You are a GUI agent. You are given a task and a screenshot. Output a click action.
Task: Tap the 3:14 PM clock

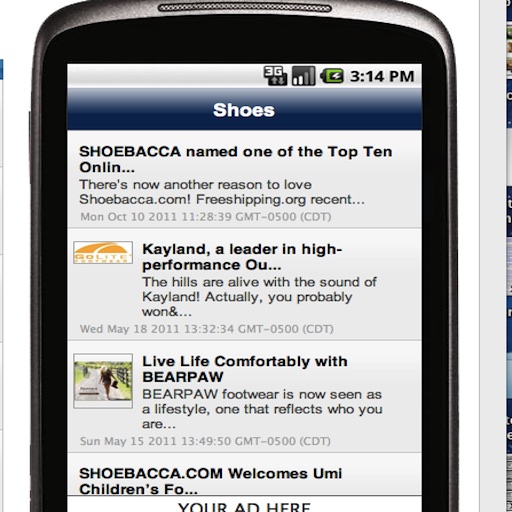(382, 76)
